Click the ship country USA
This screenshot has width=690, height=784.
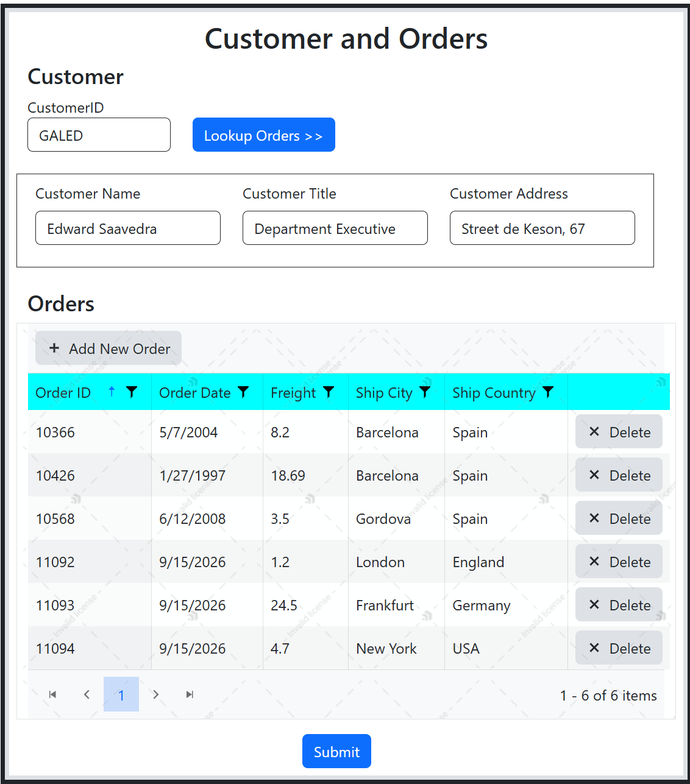click(466, 649)
